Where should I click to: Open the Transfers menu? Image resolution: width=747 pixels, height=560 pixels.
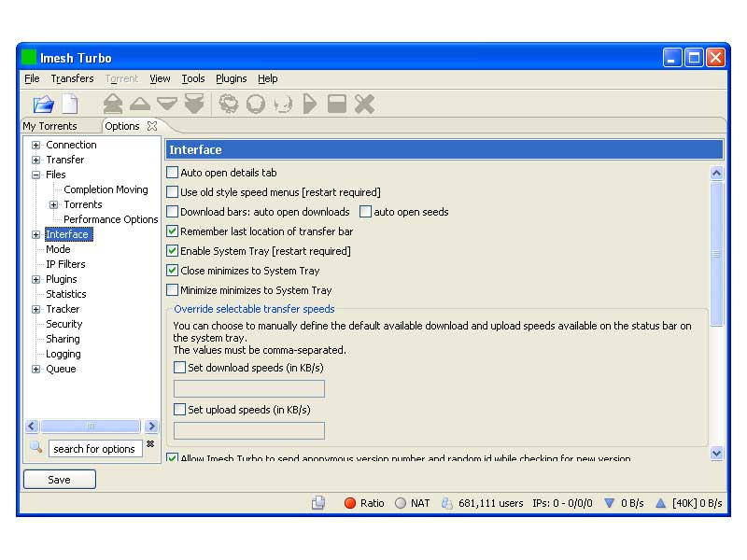72,79
